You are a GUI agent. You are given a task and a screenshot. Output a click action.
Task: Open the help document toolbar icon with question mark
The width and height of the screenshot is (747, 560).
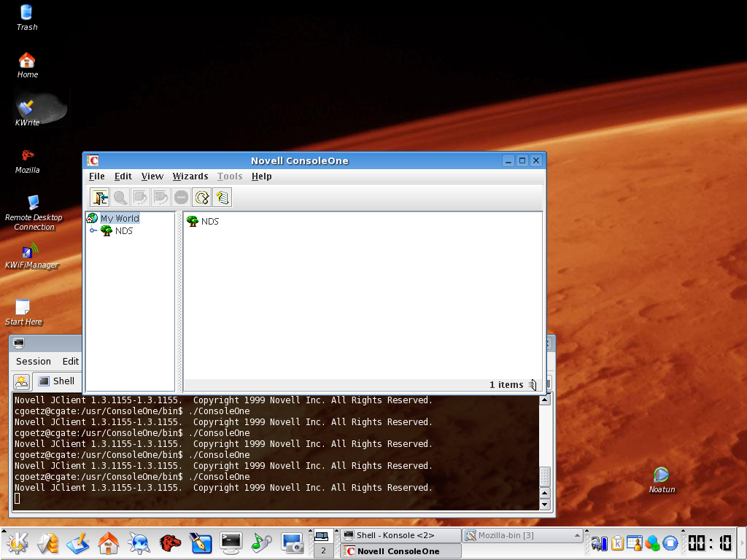click(222, 197)
